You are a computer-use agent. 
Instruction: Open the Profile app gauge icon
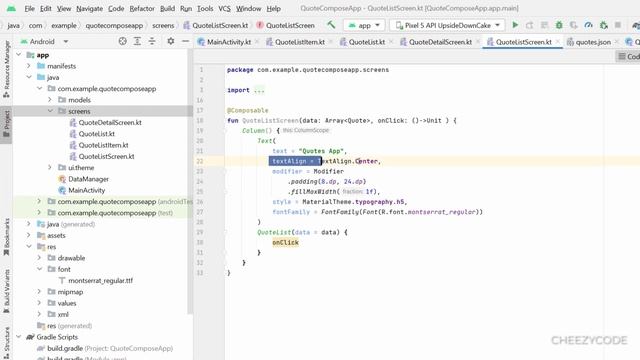pos(588,25)
